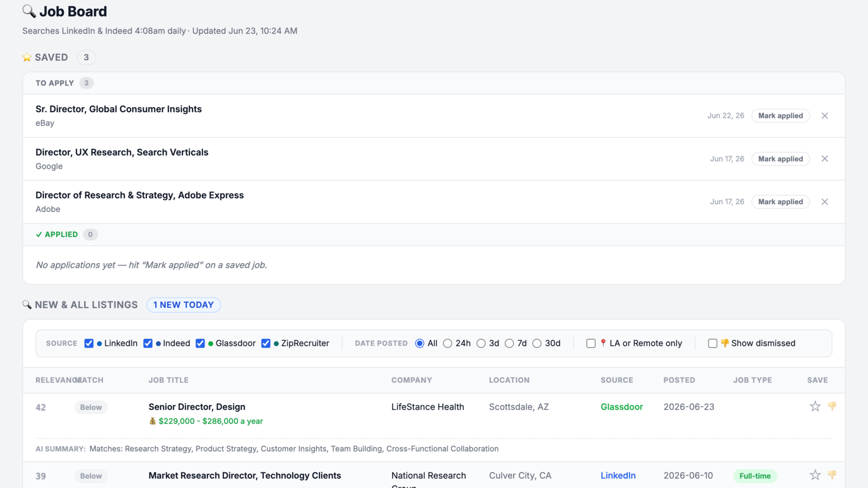Select 24h date posted filter
Screen dimensions: 868x488
click(x=448, y=343)
